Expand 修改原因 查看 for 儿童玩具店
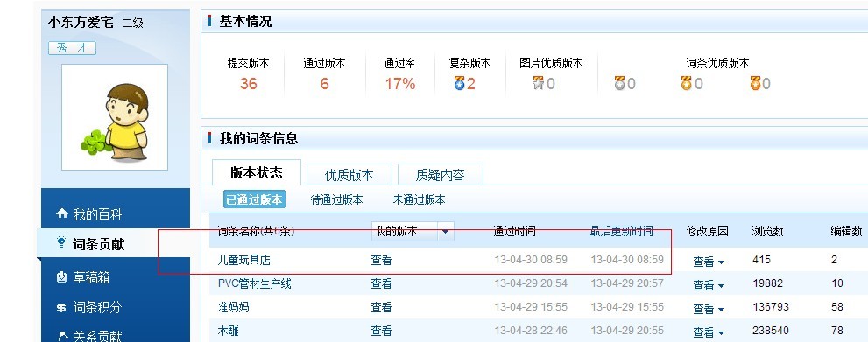 (x=709, y=262)
